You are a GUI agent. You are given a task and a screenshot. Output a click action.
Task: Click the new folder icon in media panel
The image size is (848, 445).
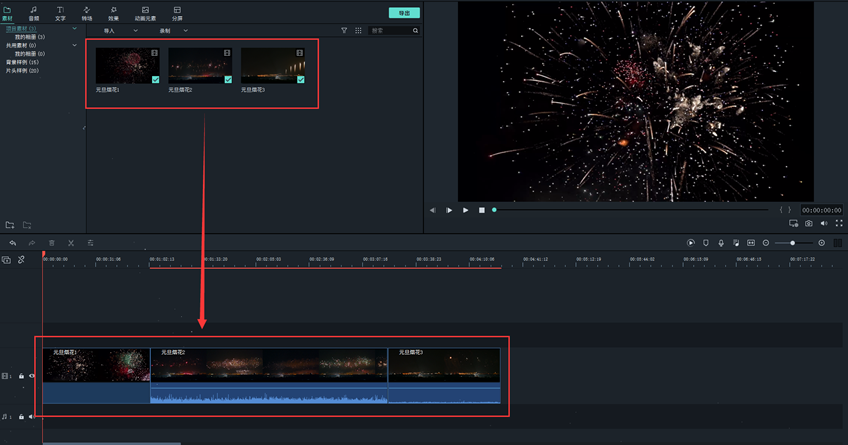10,226
